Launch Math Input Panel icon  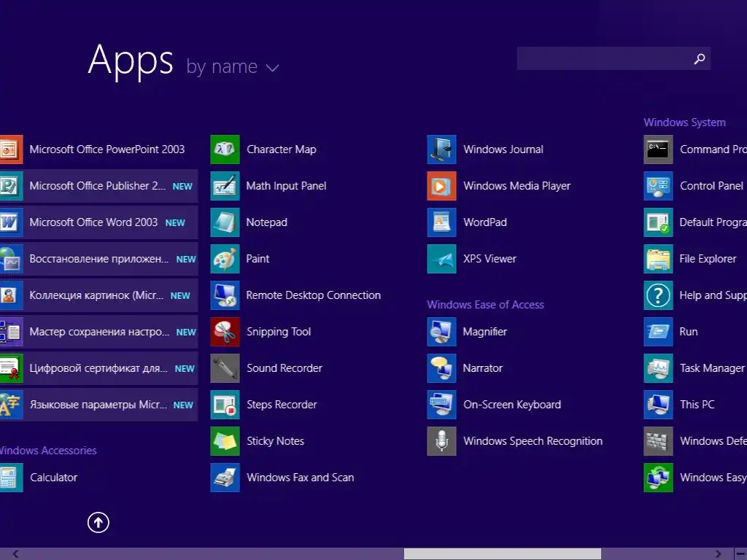point(225,186)
